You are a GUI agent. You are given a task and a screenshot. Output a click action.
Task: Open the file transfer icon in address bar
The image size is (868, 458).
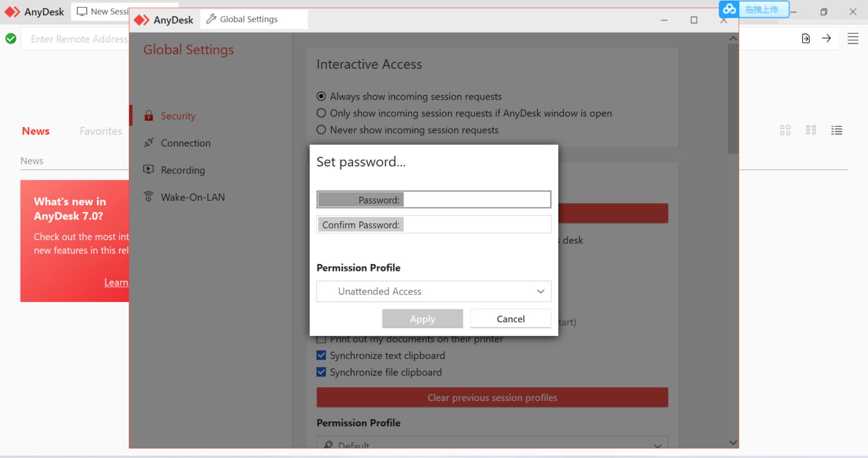point(806,38)
